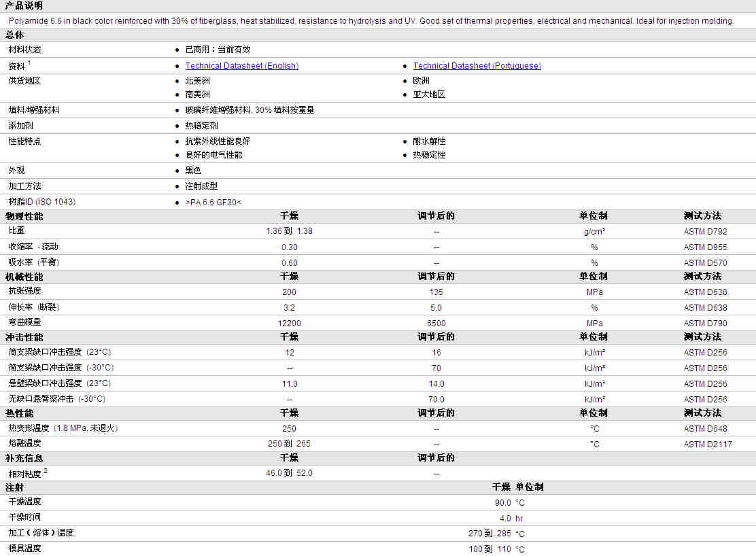Open the Technical Datasheet (Portuguese) link

click(477, 65)
